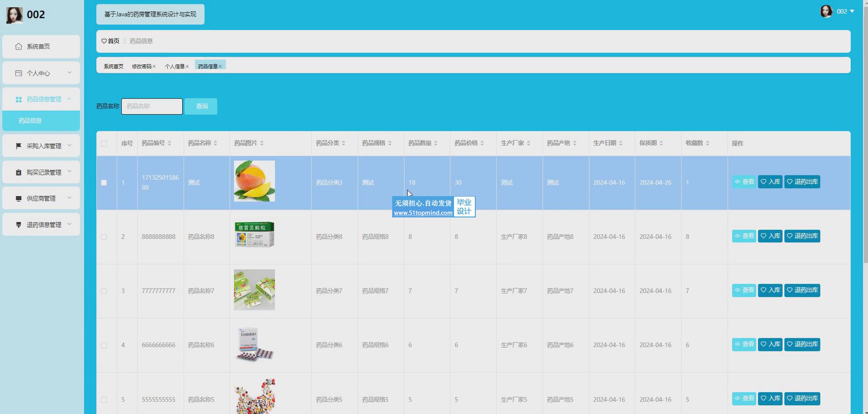Sort by 药品名称 column arrows

215,143
